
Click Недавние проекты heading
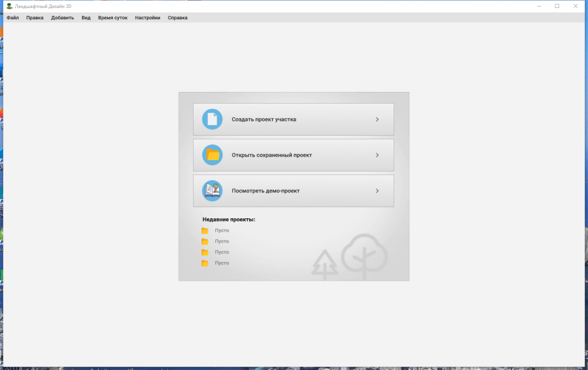[229, 220]
